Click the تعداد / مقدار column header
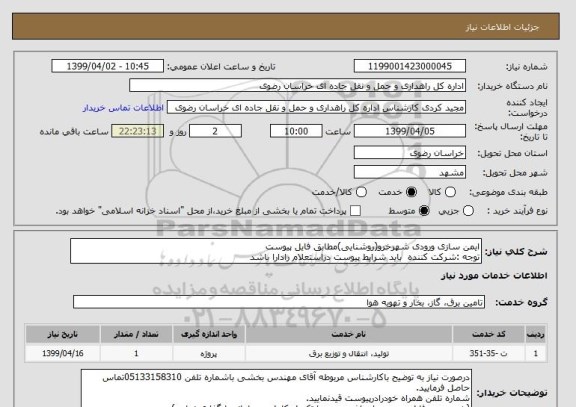This screenshot has height=407, width=576. pos(136,334)
